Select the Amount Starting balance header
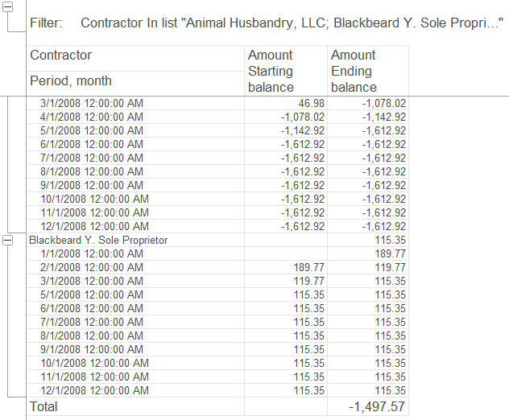 [286, 71]
